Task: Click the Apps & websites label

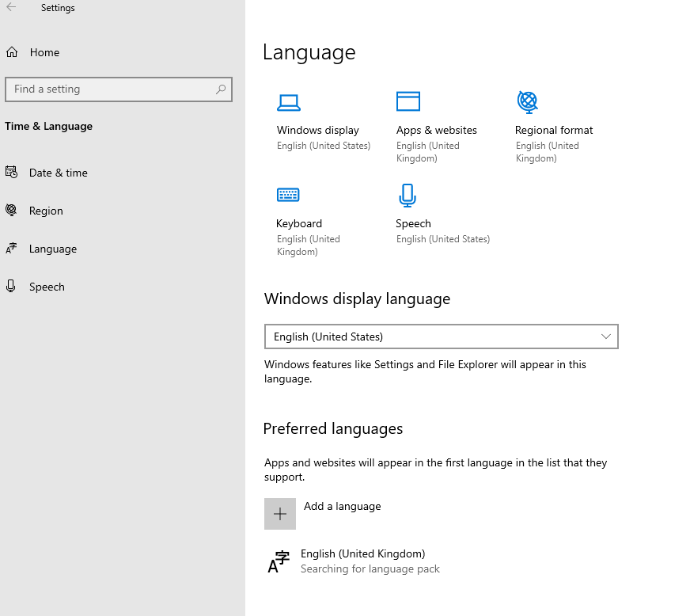Action: click(437, 131)
